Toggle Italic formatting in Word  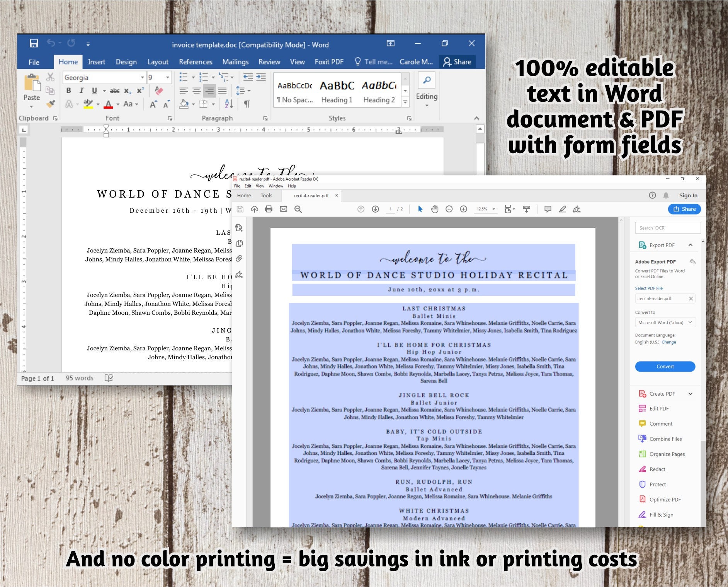click(x=81, y=90)
